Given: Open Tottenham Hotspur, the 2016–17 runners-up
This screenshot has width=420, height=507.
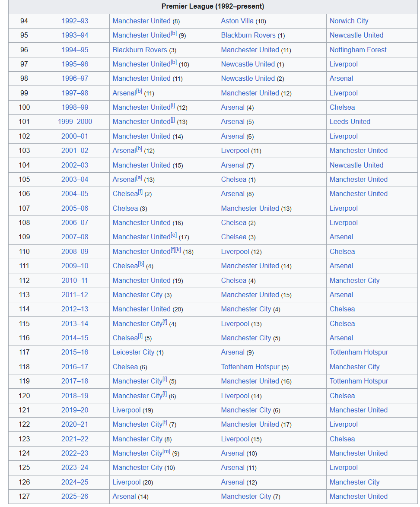Looking at the screenshot, I should 250,367.
